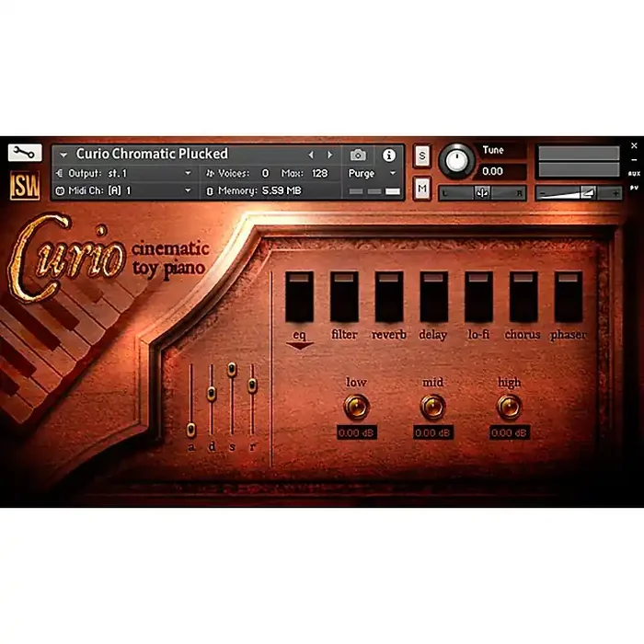The height and width of the screenshot is (644, 644).
Task: Click the Curio Chromatic Plucked name
Action: (152, 154)
